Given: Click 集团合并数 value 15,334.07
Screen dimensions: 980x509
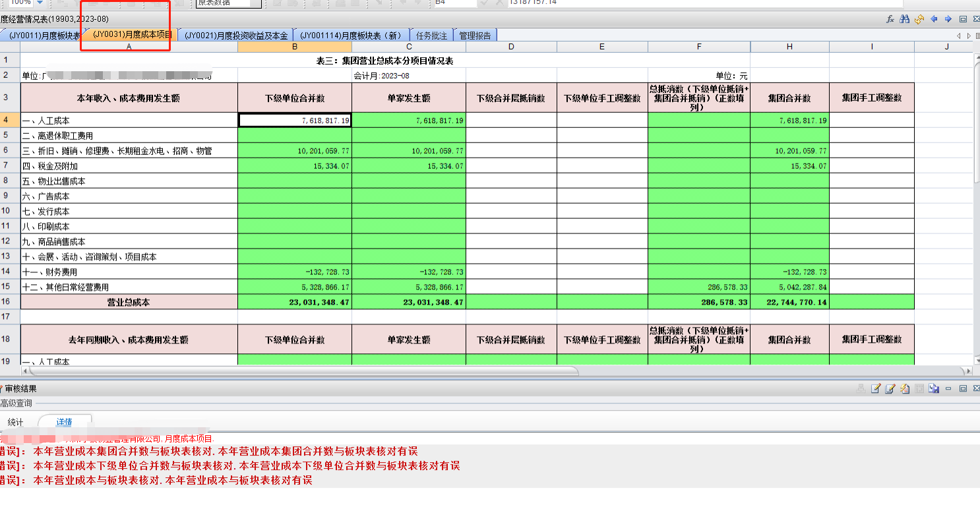Looking at the screenshot, I should tap(789, 166).
